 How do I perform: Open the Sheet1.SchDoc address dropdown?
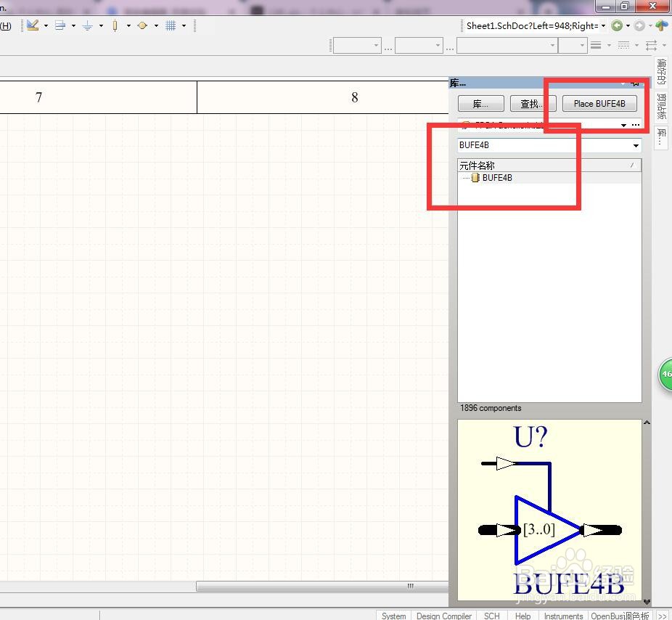tap(604, 26)
